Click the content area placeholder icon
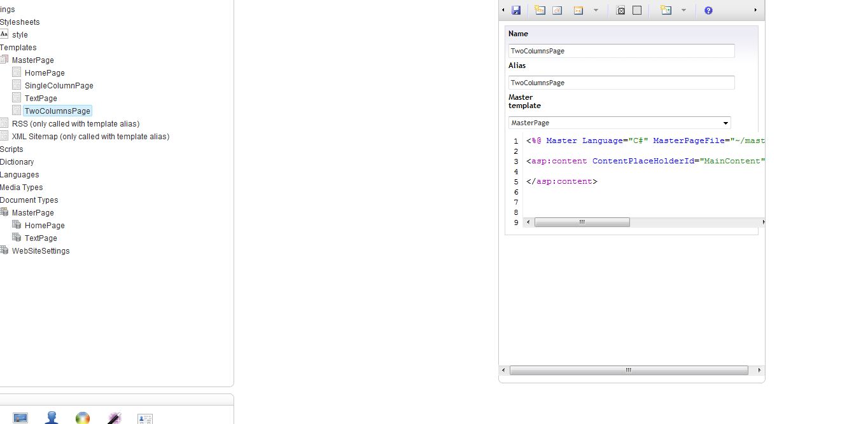 637,10
